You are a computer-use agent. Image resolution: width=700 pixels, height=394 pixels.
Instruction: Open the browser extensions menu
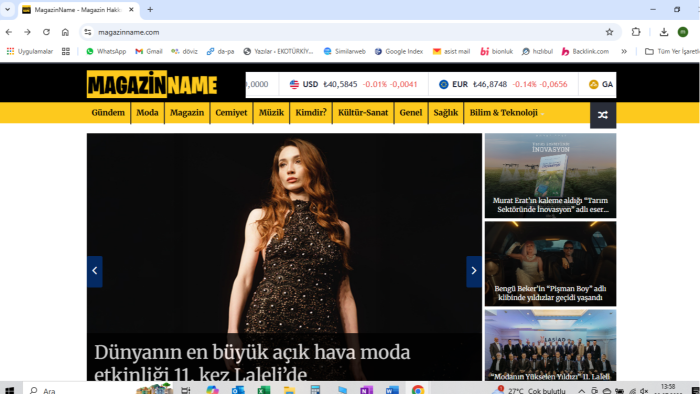(x=636, y=32)
